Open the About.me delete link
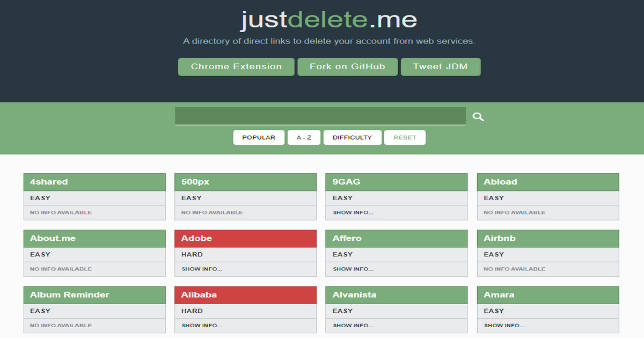Image resolution: width=644 pixels, height=338 pixels. pyautogui.click(x=94, y=238)
